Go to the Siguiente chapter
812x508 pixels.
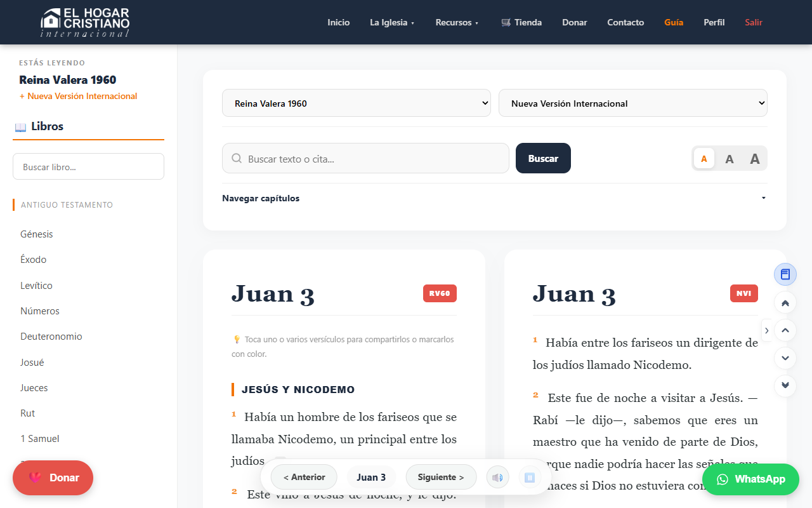(441, 478)
